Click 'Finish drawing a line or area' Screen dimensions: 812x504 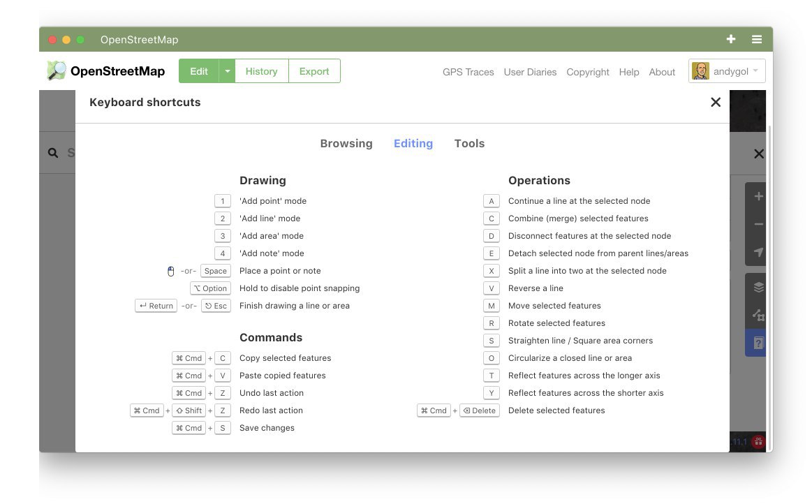click(294, 306)
